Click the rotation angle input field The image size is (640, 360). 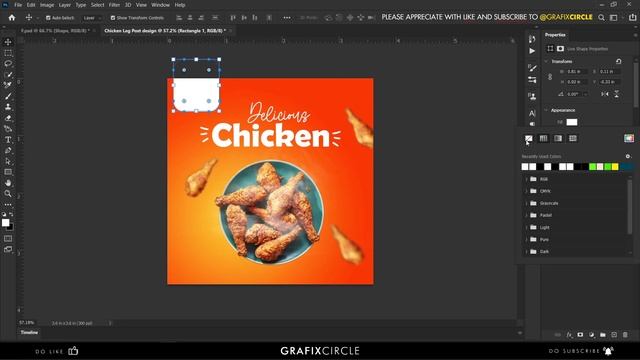[x=574, y=94]
